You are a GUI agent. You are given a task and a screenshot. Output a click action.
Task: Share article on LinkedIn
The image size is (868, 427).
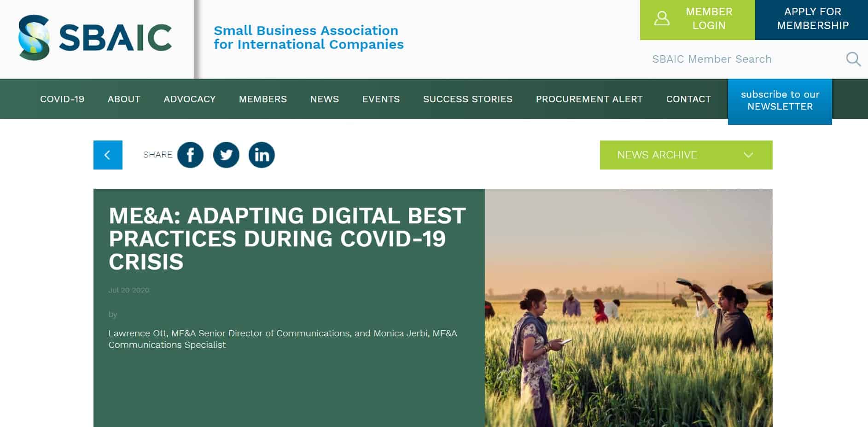[262, 155]
